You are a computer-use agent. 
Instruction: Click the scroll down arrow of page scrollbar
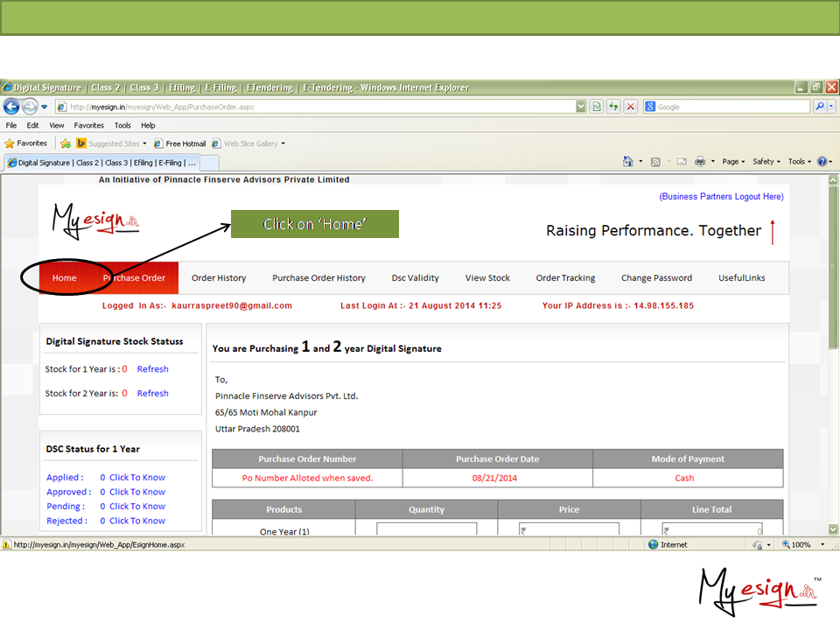[833, 529]
